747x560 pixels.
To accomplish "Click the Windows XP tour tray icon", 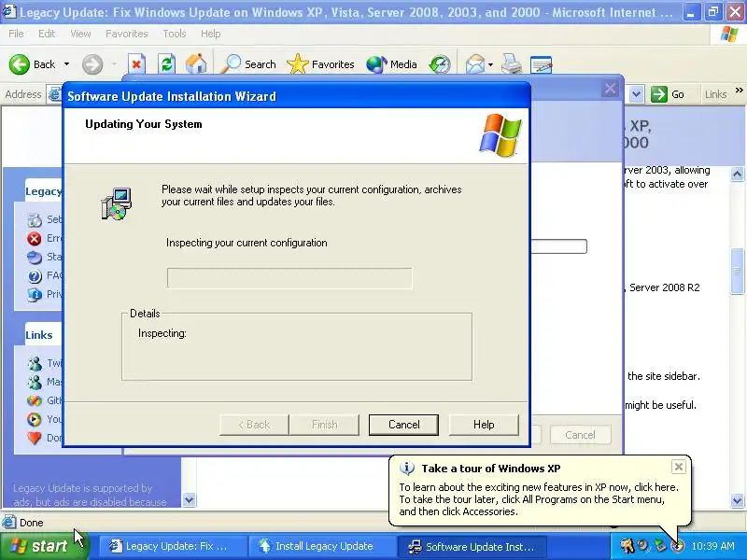I will coord(677,546).
